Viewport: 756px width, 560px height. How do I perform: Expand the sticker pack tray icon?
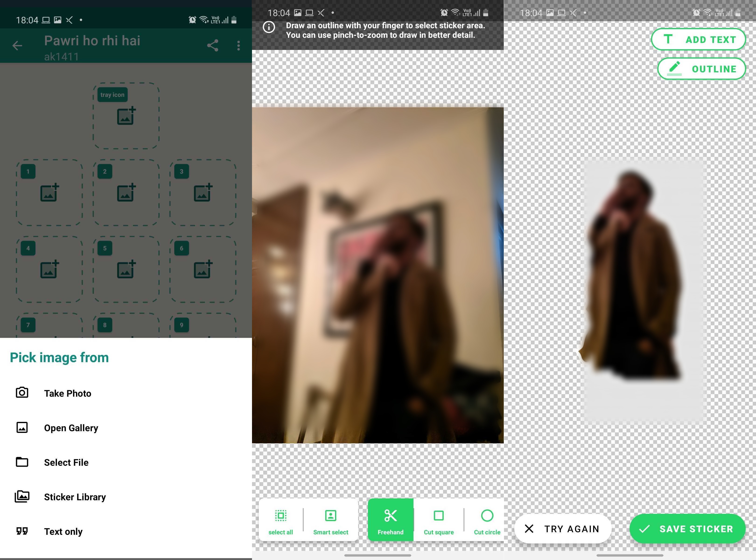[x=126, y=116]
